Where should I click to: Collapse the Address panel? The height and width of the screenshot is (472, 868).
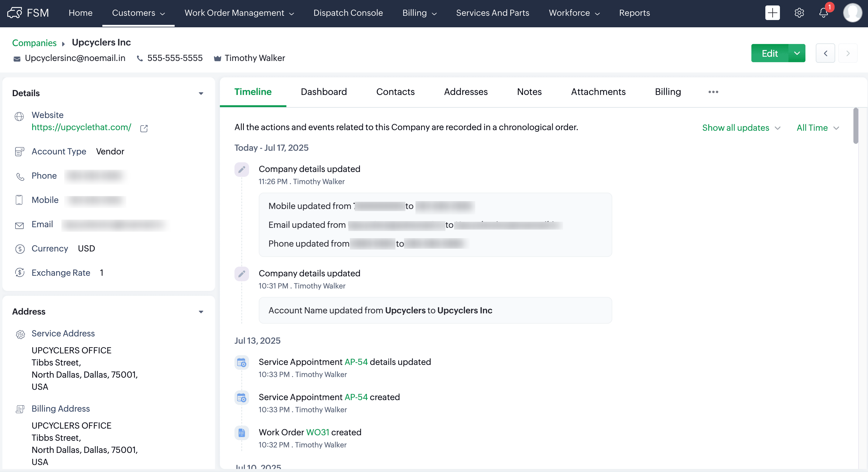[201, 312]
